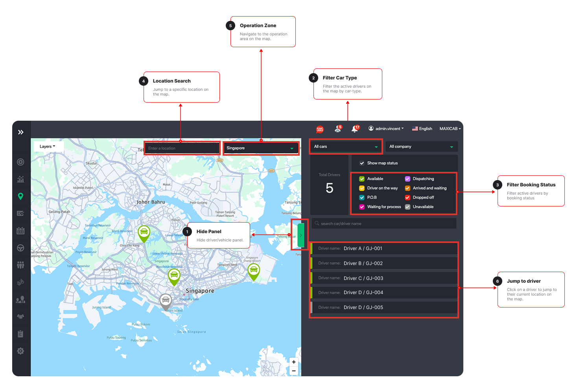
Task: Open the All company filter dropdown
Action: 422,147
